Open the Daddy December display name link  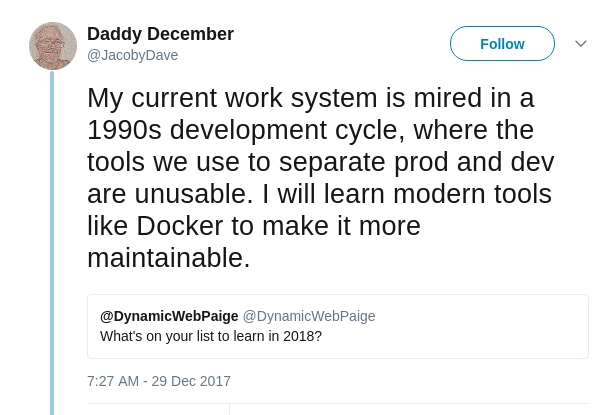coord(160,34)
